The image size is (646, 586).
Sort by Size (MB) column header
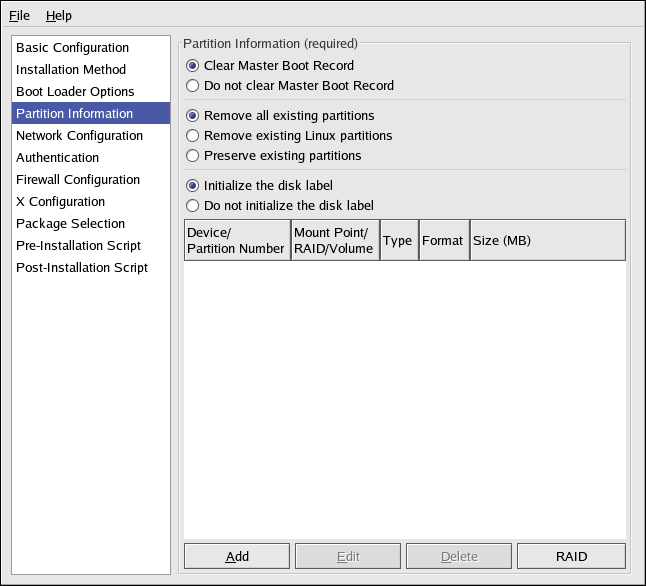click(547, 240)
